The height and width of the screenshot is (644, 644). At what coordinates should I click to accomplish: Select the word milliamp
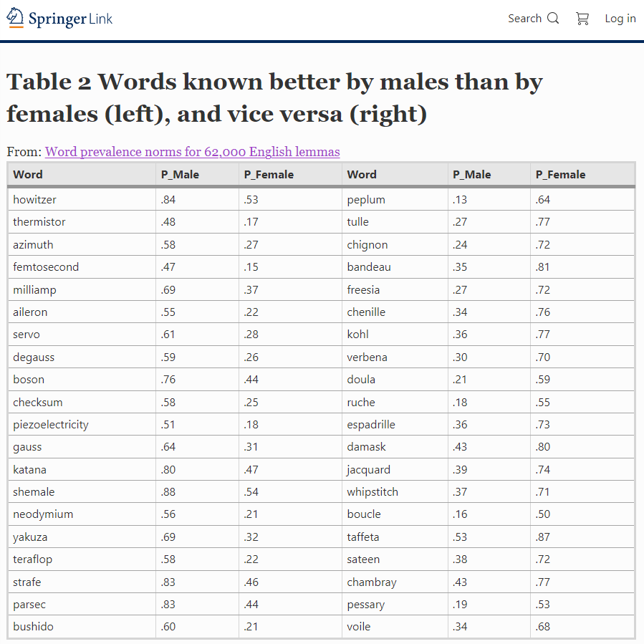(34, 290)
